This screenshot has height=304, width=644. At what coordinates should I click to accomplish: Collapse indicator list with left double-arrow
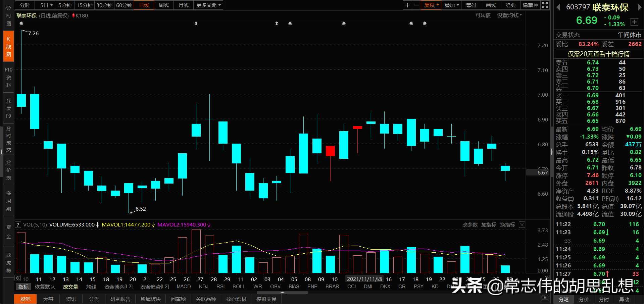17,278
